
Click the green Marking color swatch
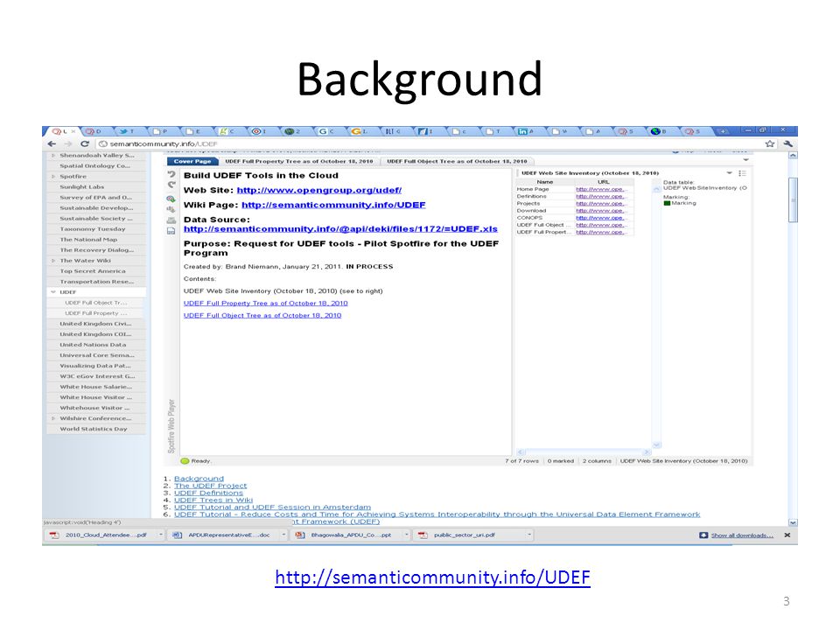coord(667,203)
